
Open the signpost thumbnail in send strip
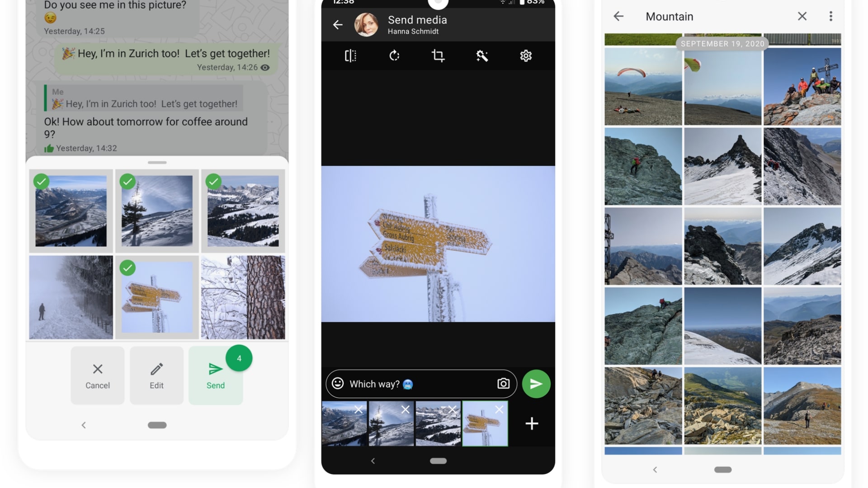(x=485, y=424)
